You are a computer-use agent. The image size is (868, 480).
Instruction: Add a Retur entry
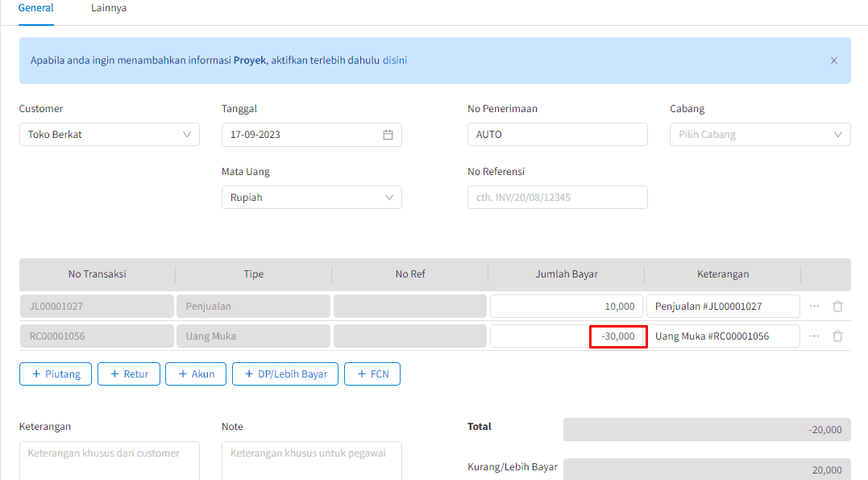click(129, 374)
